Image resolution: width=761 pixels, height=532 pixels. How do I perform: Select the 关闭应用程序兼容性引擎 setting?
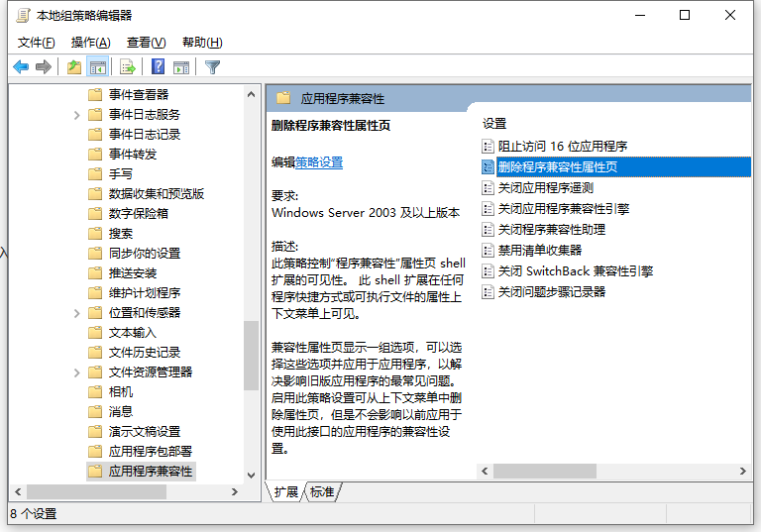(x=564, y=209)
